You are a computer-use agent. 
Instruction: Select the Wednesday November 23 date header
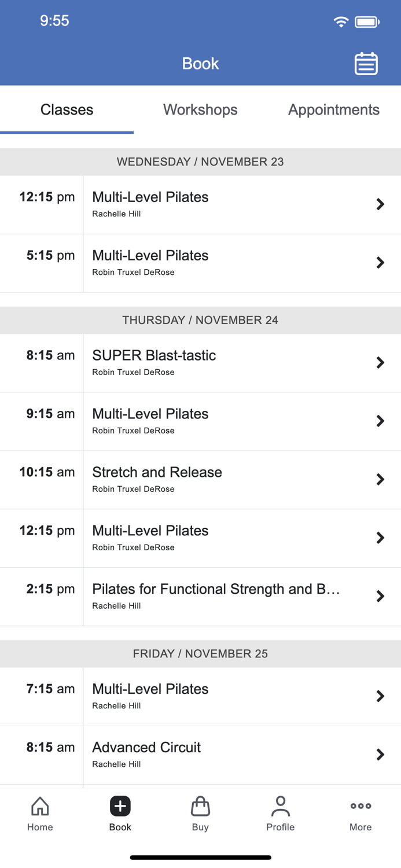click(x=200, y=161)
